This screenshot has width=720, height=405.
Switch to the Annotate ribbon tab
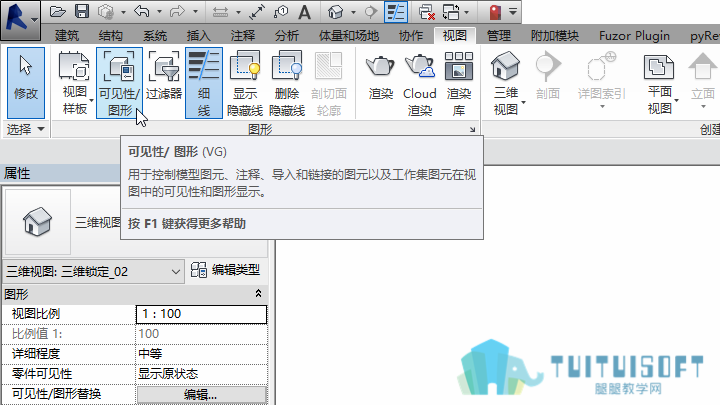coord(242,35)
